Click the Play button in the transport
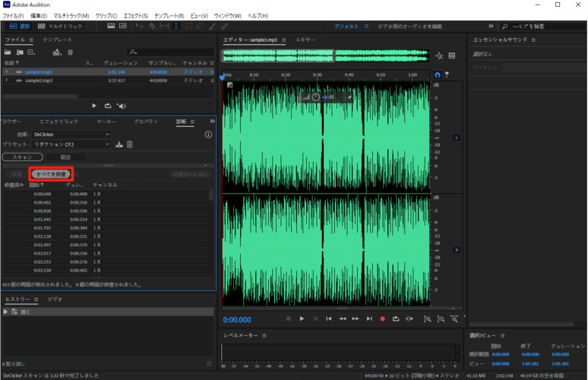 tap(302, 318)
